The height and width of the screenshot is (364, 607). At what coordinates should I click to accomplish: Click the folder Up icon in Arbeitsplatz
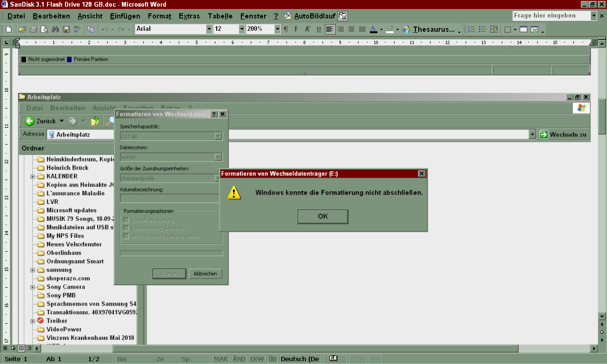(x=95, y=121)
